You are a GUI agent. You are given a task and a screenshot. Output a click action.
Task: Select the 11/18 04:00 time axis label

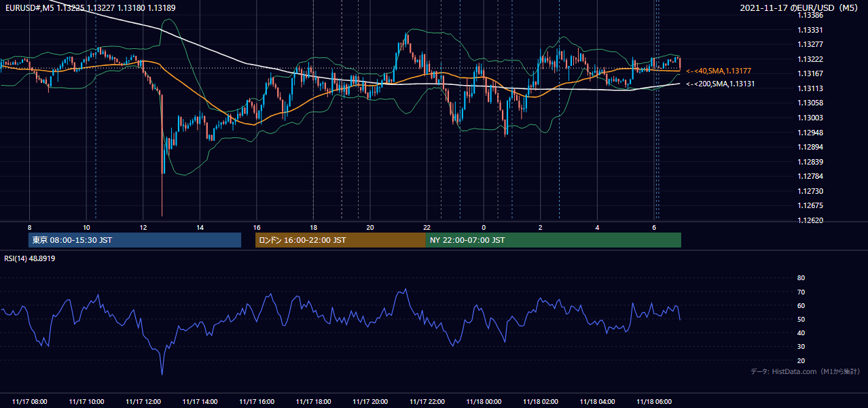click(x=597, y=402)
